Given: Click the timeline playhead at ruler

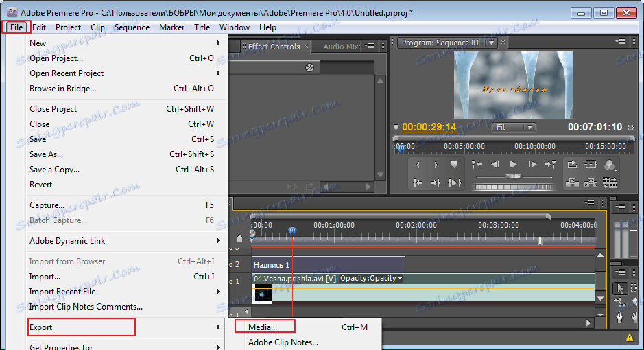Looking at the screenshot, I should coord(292,232).
